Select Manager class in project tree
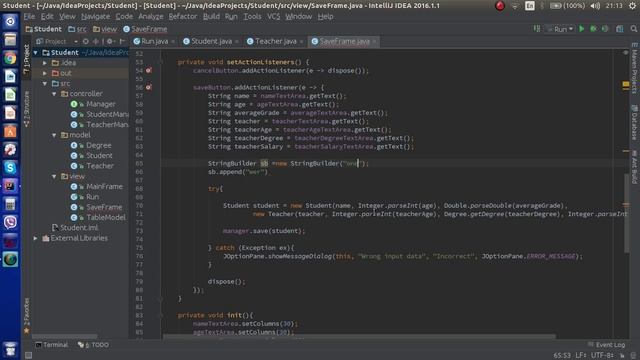 coord(100,104)
